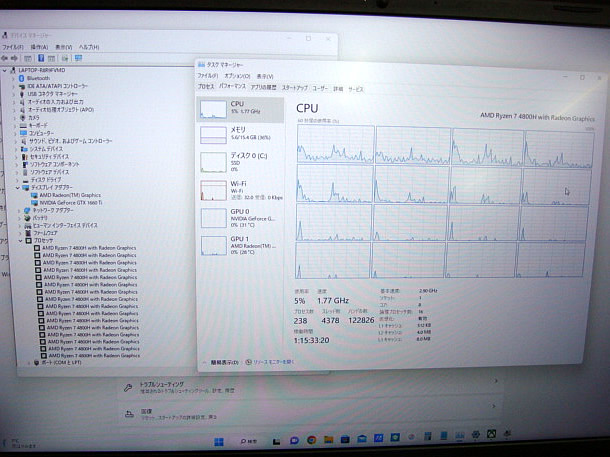Expand the ネットワーク アダプター category
610x457 pixels.
19,210
